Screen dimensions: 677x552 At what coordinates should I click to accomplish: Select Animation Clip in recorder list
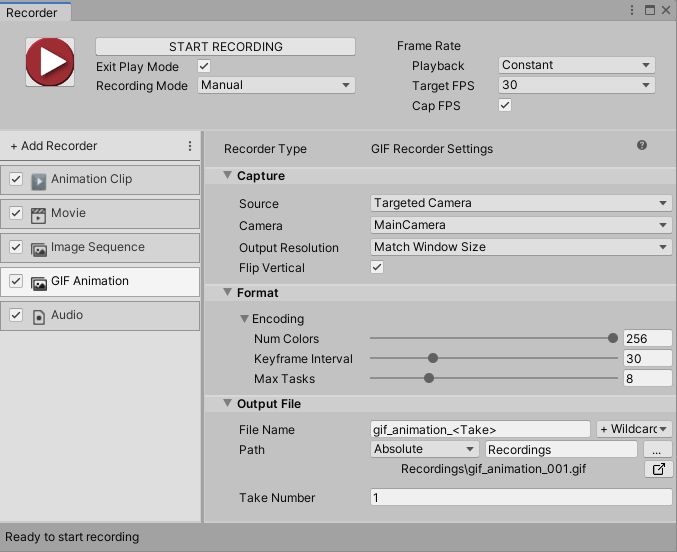[x=100, y=179]
